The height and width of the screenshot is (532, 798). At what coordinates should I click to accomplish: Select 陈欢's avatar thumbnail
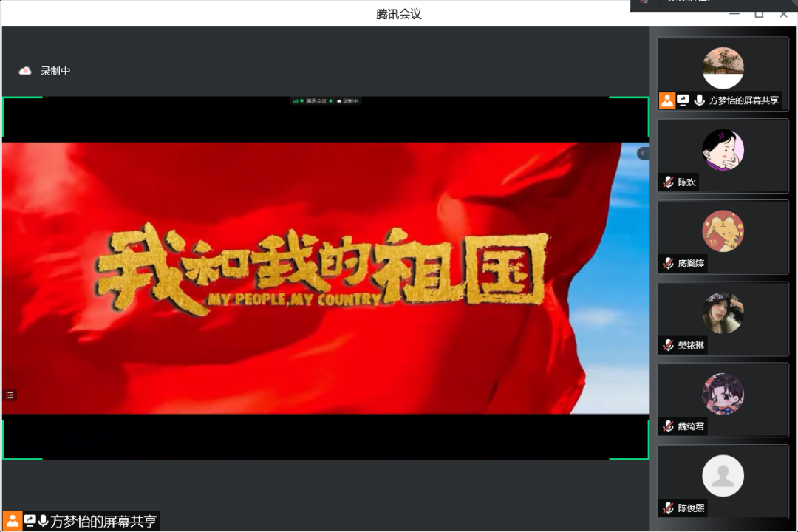point(723,149)
